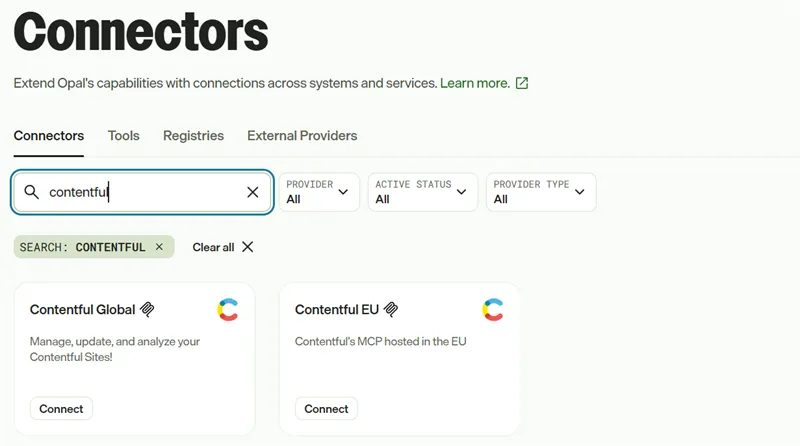Connect the Contentful EU connector
The height and width of the screenshot is (446, 800).
click(326, 409)
